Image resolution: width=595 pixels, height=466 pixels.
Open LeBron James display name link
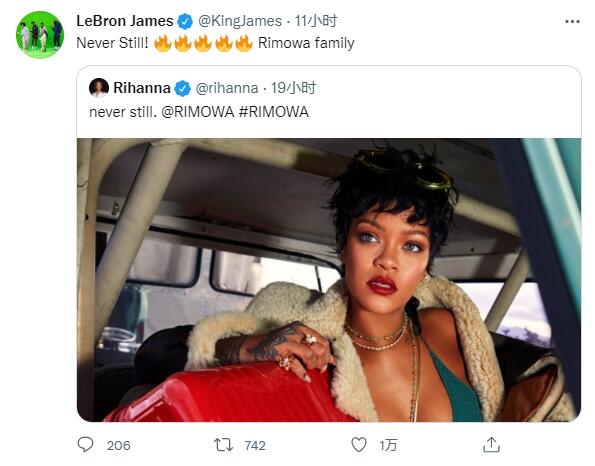click(x=124, y=21)
